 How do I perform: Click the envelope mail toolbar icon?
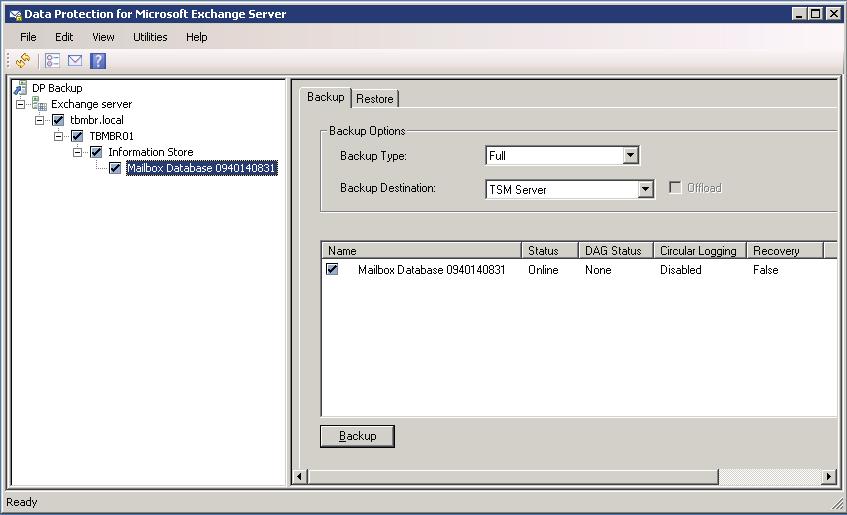tap(75, 61)
